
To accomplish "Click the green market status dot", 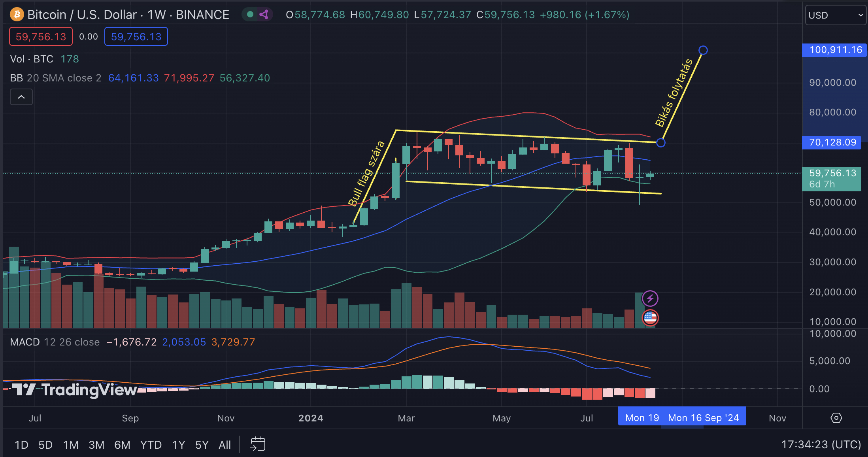I will (250, 15).
